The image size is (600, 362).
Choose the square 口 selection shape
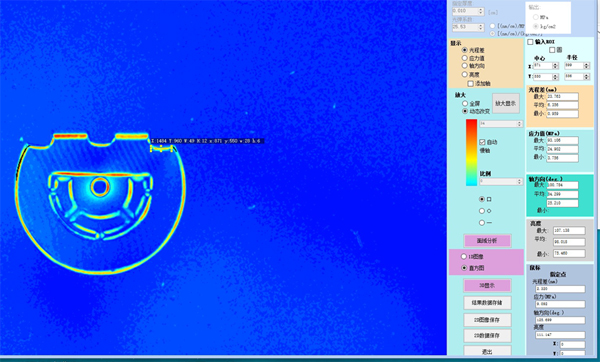[x=482, y=199]
